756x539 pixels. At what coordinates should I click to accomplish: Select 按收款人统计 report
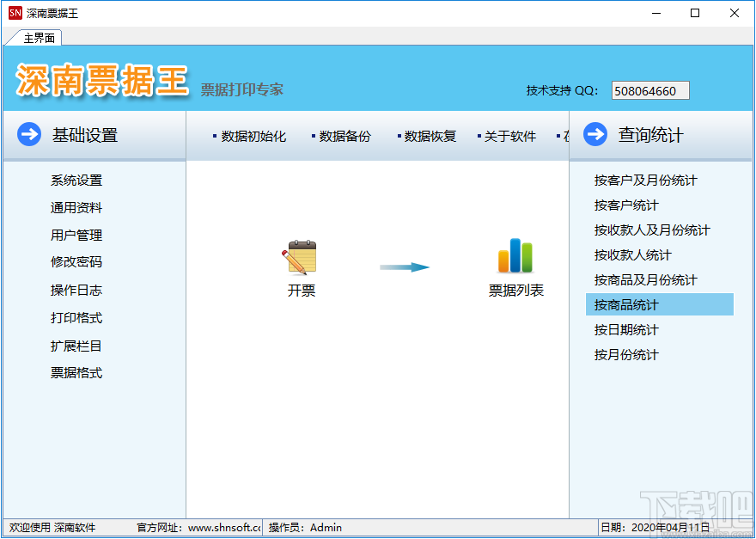coord(632,255)
